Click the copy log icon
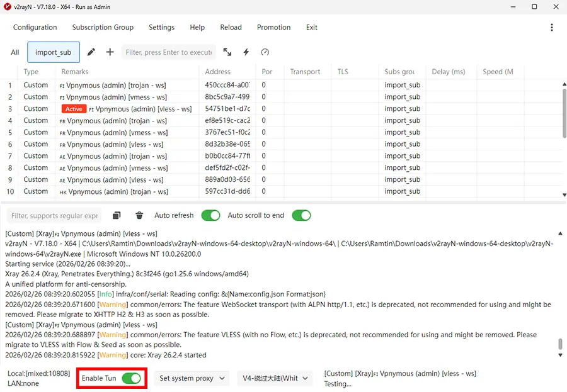 coord(117,215)
